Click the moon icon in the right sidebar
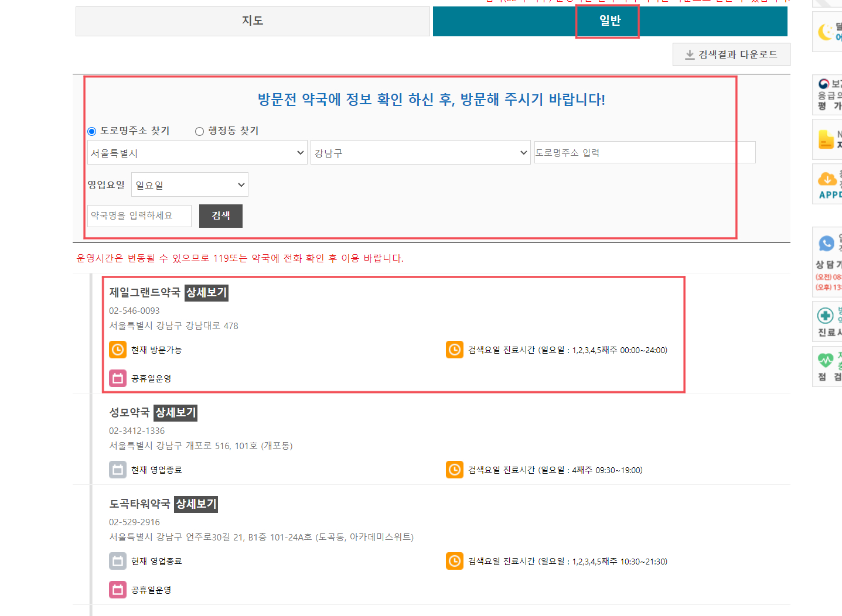842x616 pixels. (x=826, y=32)
